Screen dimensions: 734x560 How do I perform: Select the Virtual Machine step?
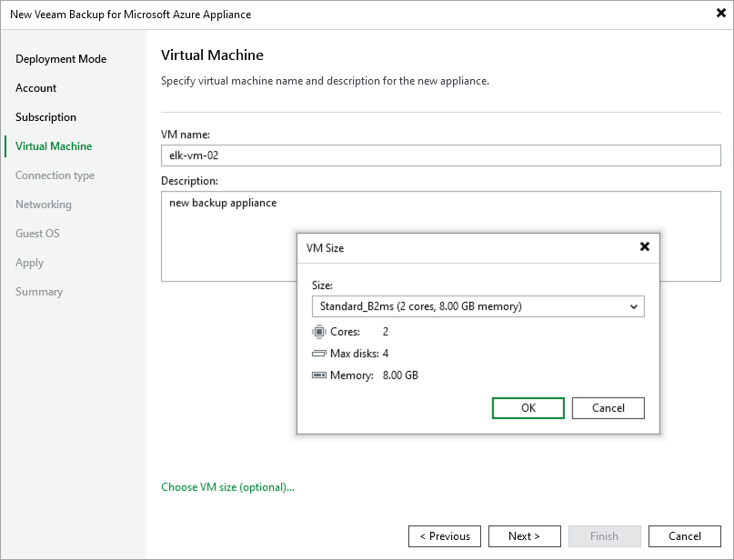coord(54,146)
